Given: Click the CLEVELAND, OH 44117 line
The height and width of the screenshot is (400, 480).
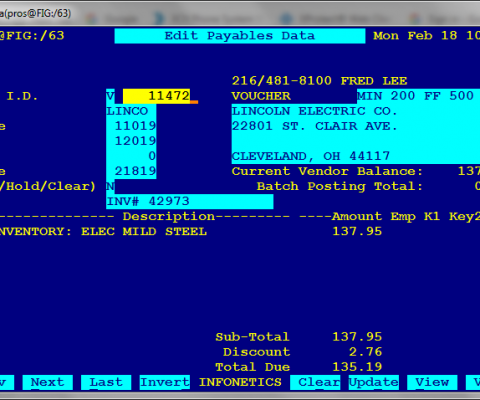Looking at the screenshot, I should [x=311, y=156].
